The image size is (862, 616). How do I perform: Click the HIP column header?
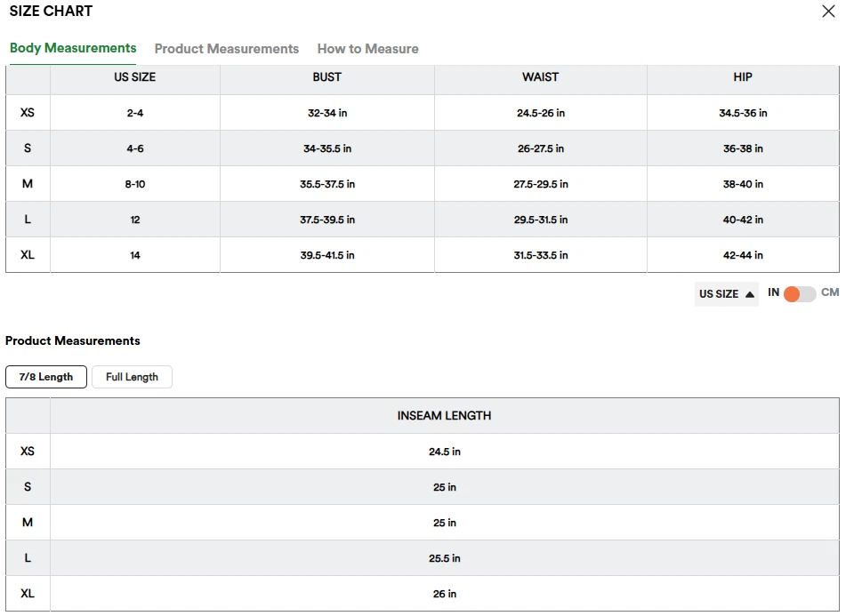(x=743, y=77)
